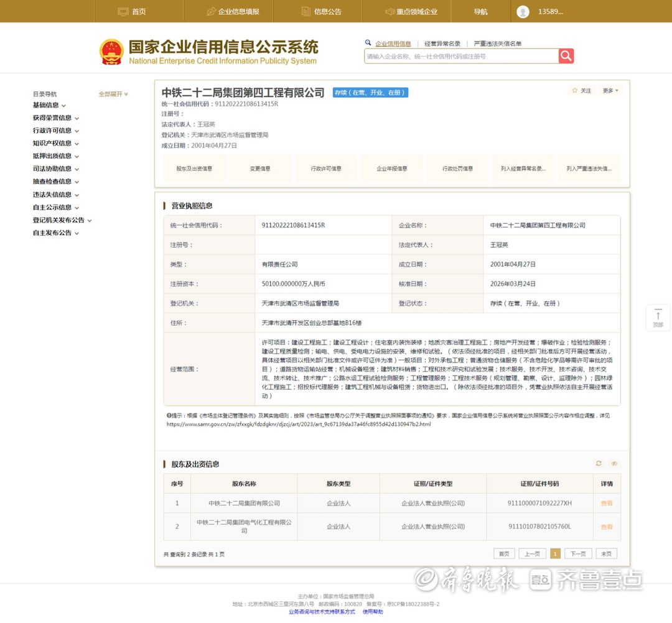Expand 抽查检查信息 in sidebar

click(x=56, y=182)
